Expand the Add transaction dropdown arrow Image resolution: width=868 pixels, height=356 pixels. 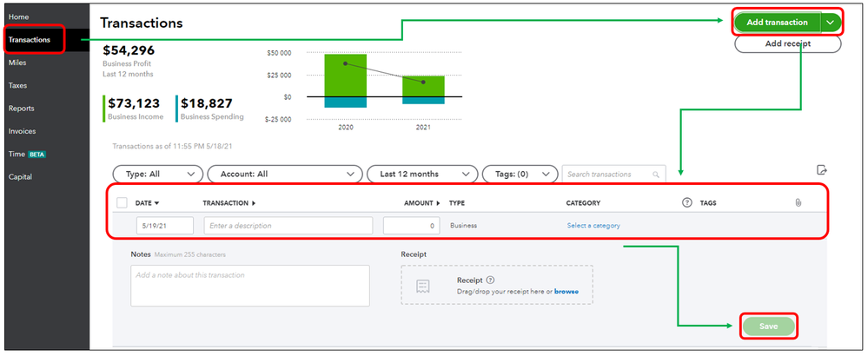point(830,23)
